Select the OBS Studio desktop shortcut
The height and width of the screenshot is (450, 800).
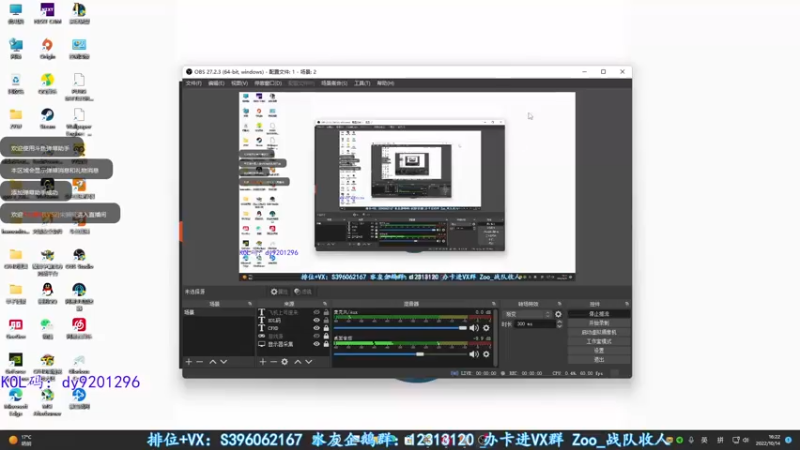[79, 259]
